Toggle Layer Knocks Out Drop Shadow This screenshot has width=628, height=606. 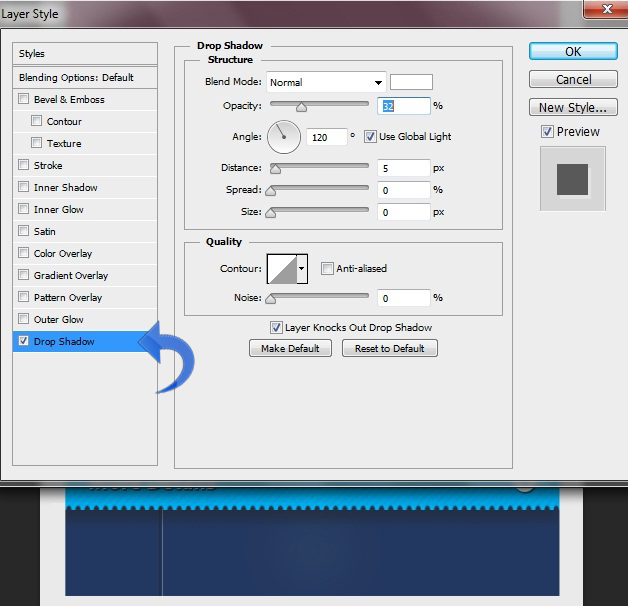[276, 328]
